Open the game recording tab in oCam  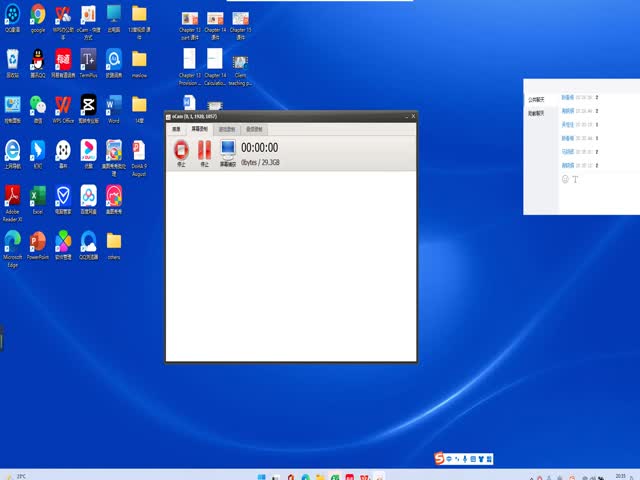click(x=226, y=129)
